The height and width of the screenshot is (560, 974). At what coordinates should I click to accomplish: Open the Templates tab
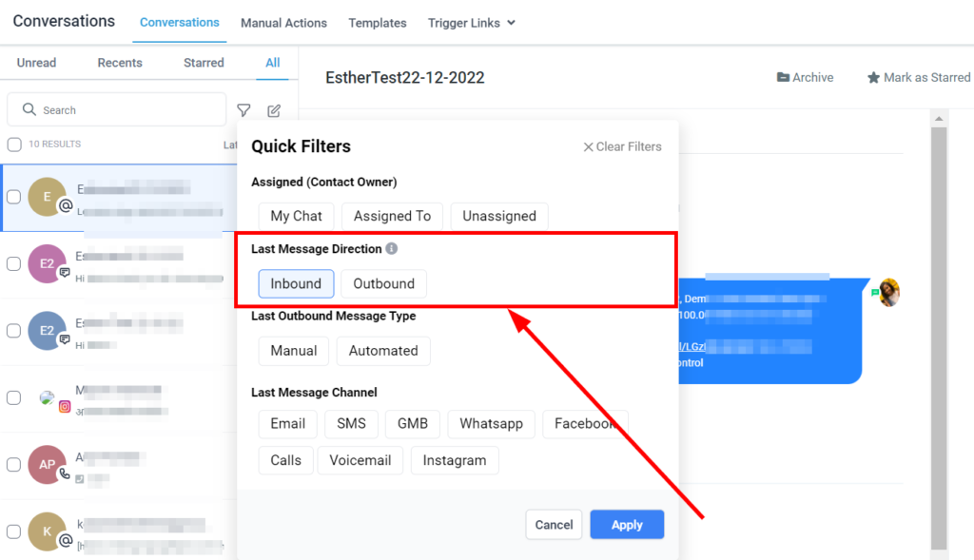pyautogui.click(x=378, y=23)
